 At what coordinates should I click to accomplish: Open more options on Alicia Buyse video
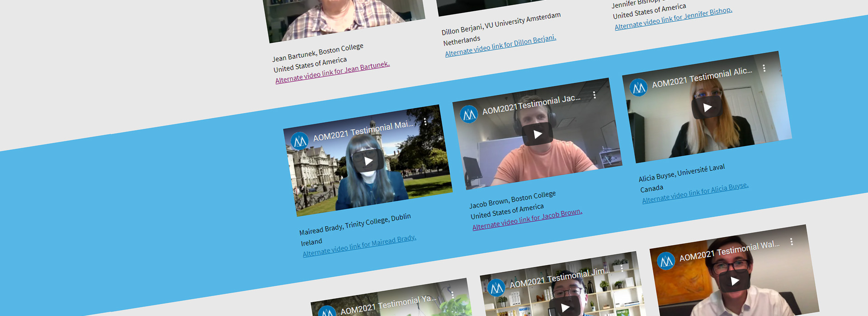click(764, 68)
